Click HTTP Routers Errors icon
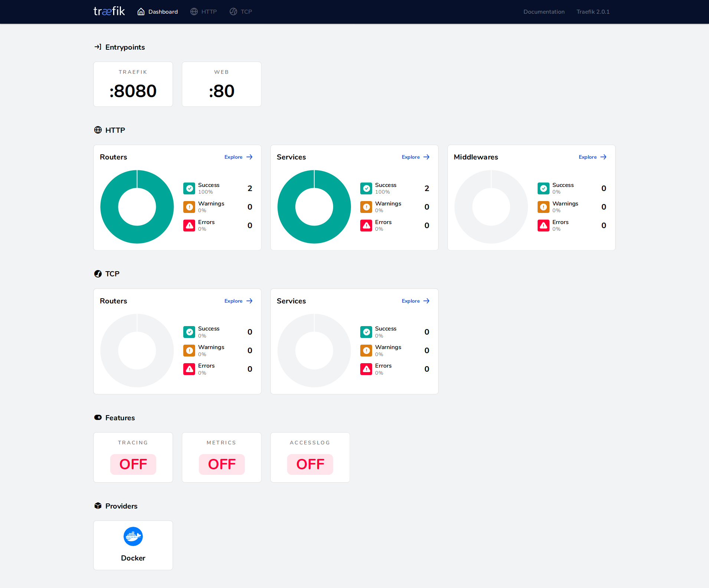709x588 pixels. click(x=189, y=226)
